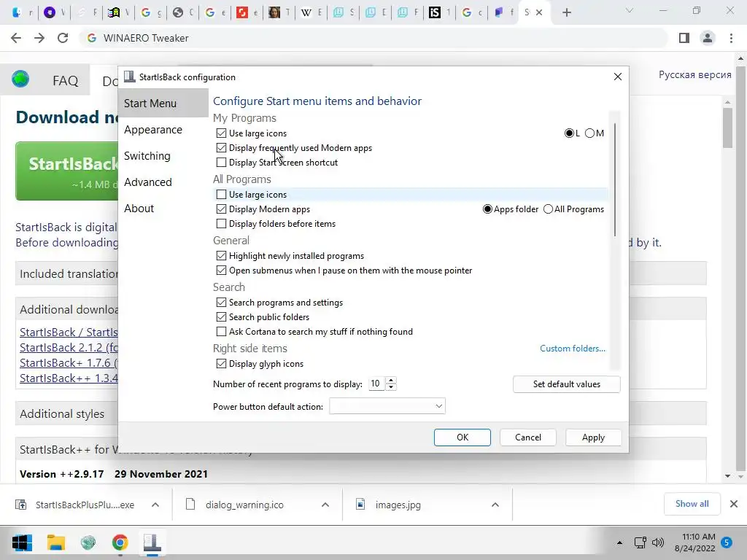Image resolution: width=747 pixels, height=560 pixels.
Task: Toggle Search programs and settings
Action: (221, 303)
